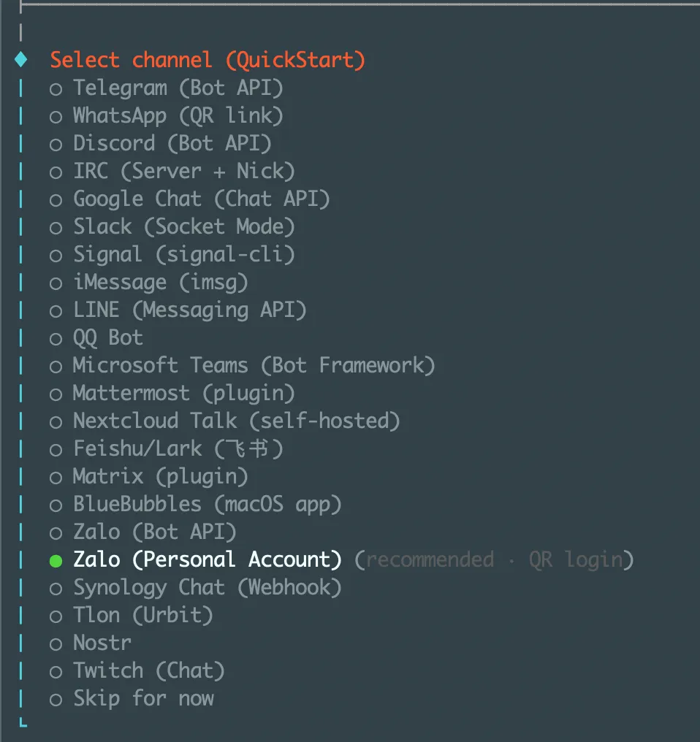Screen dimensions: 700x742
Task: Select Slack (Socket Mode) channel
Action: (56, 228)
